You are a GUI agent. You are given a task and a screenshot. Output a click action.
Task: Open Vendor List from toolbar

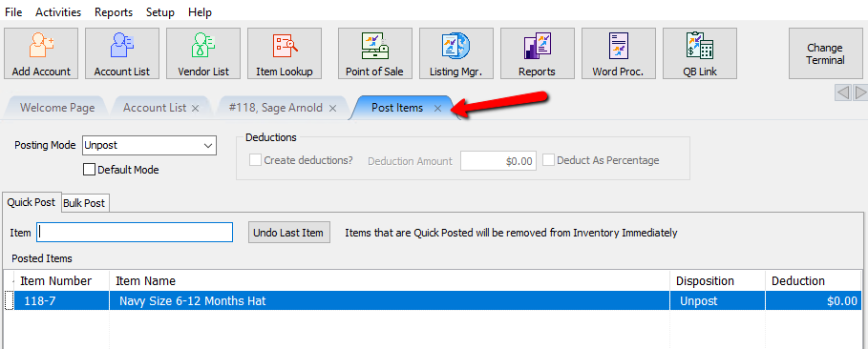[203, 53]
